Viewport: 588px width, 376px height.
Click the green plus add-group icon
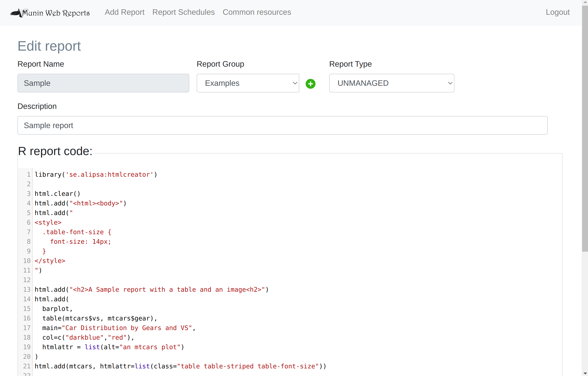(311, 84)
